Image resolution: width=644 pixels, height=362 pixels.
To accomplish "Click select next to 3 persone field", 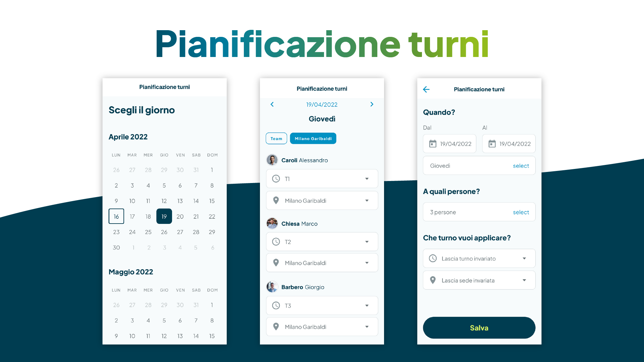I will [x=521, y=212].
